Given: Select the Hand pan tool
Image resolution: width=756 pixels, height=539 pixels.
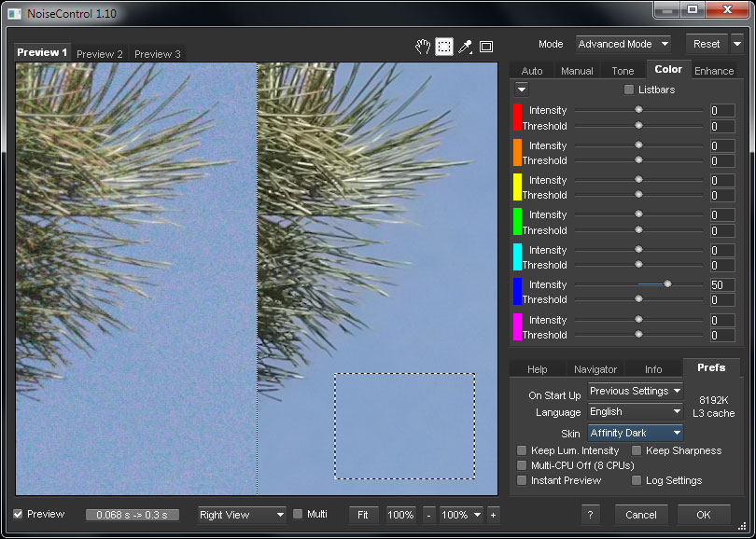Looking at the screenshot, I should coord(423,47).
